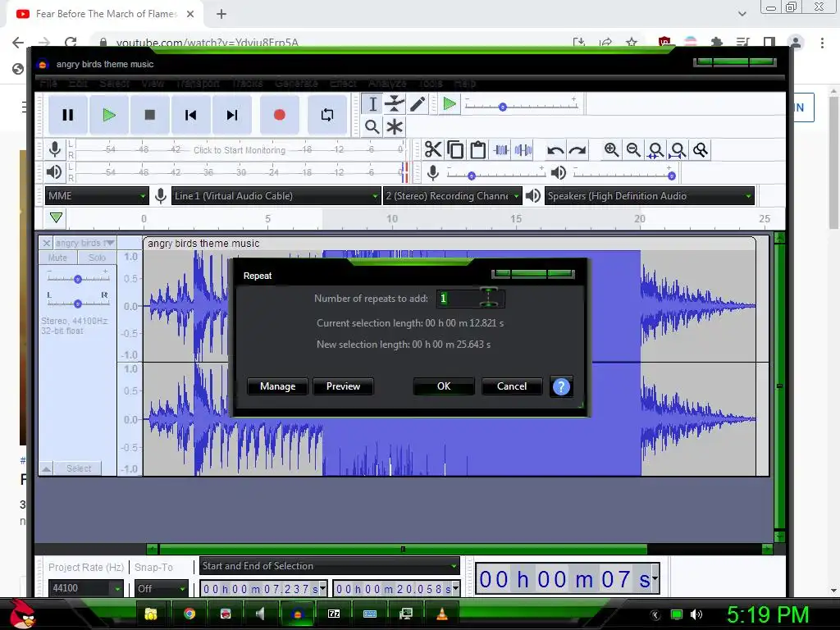Open the Line 1 (Virtual Audio Cable) dropdown
This screenshot has height=630, width=840.
tap(276, 196)
